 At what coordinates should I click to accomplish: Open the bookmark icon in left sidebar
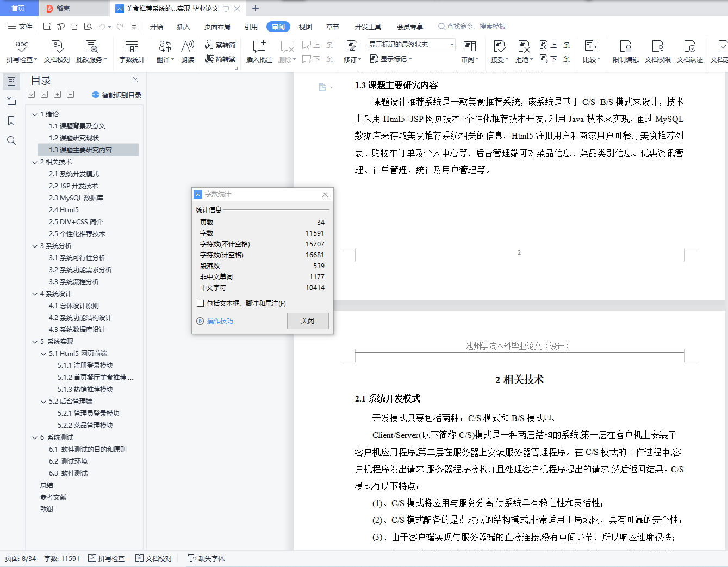(11, 121)
